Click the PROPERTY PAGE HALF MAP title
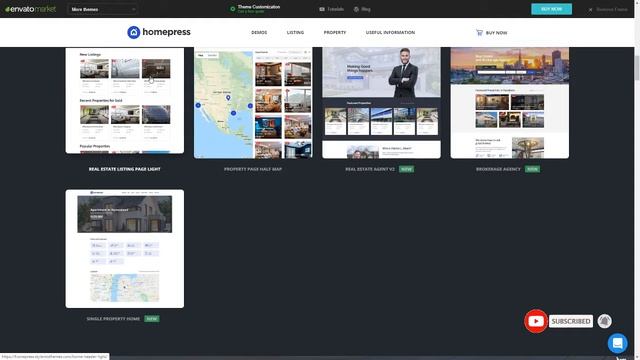Screen dimensions: 640x360 click(253, 169)
